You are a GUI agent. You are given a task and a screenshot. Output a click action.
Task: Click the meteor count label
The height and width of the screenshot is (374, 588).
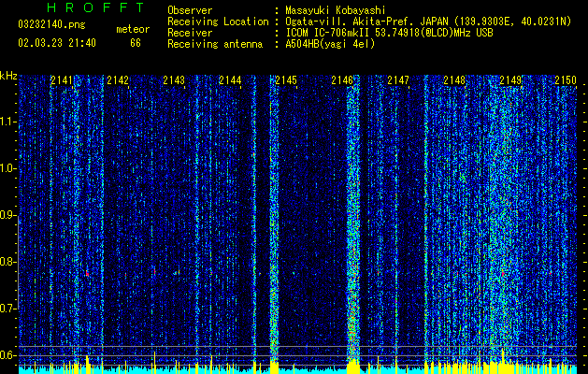coord(133,29)
